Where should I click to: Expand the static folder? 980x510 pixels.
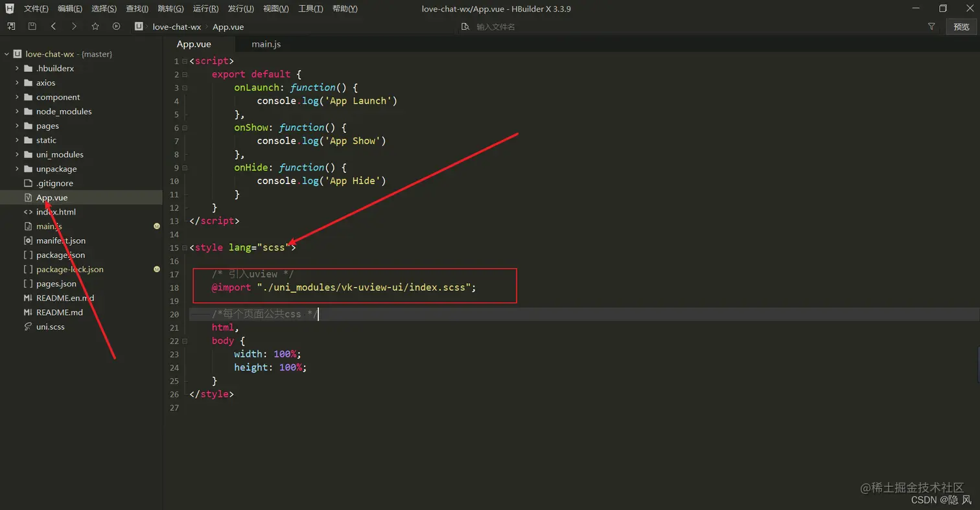[17, 140]
